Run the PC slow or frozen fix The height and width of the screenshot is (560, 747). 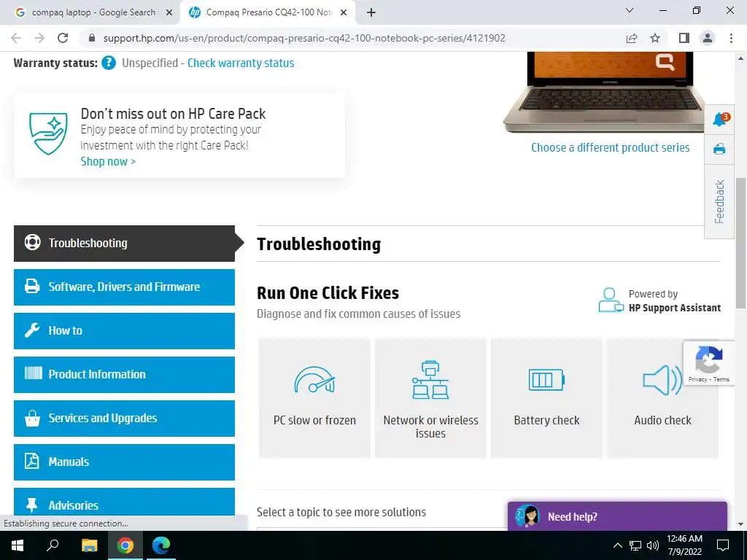[x=314, y=398]
